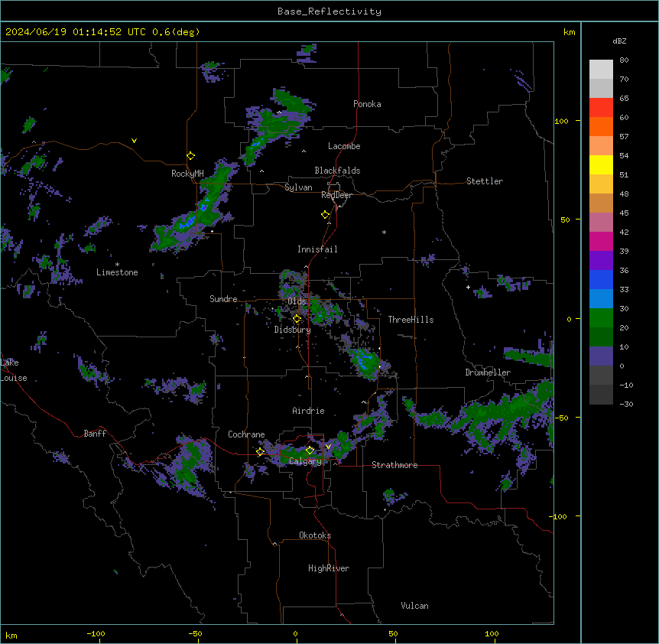Click the blue storm core west of Drumheller
The height and width of the screenshot is (644, 659).
(x=364, y=360)
